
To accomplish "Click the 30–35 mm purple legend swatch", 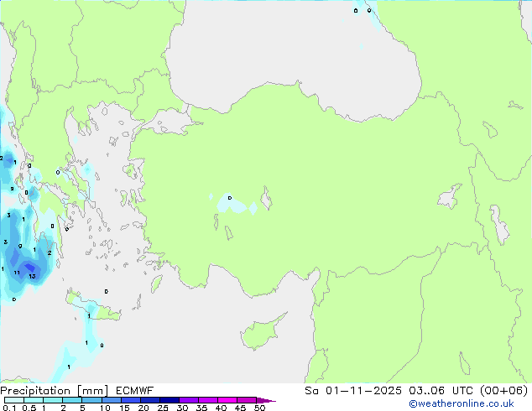I will point(188,400).
